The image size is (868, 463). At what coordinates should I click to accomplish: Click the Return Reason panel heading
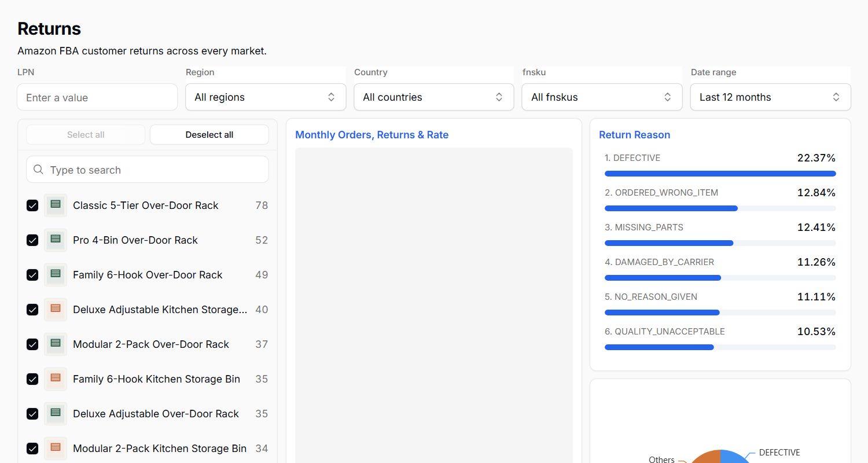click(x=634, y=135)
